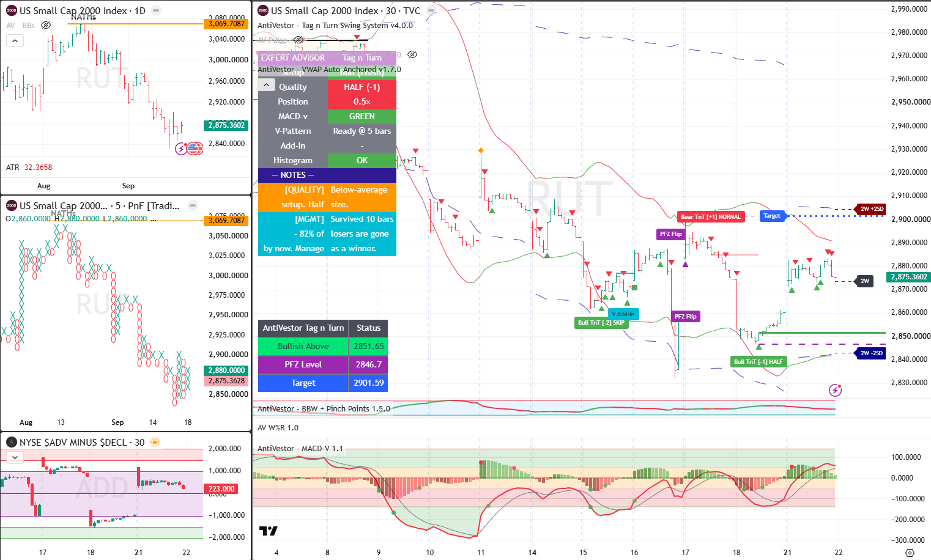Open the NYSE $ADV MINUS $DECL chart title
The width and height of the screenshot is (931, 560).
82,442
